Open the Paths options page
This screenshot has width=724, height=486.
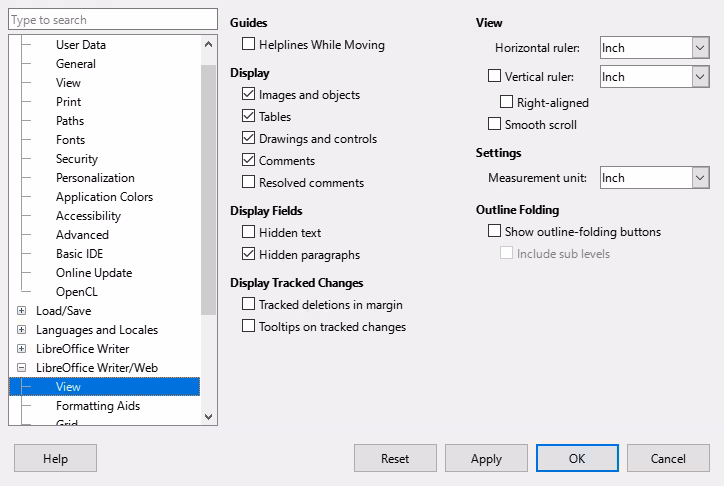[70, 120]
